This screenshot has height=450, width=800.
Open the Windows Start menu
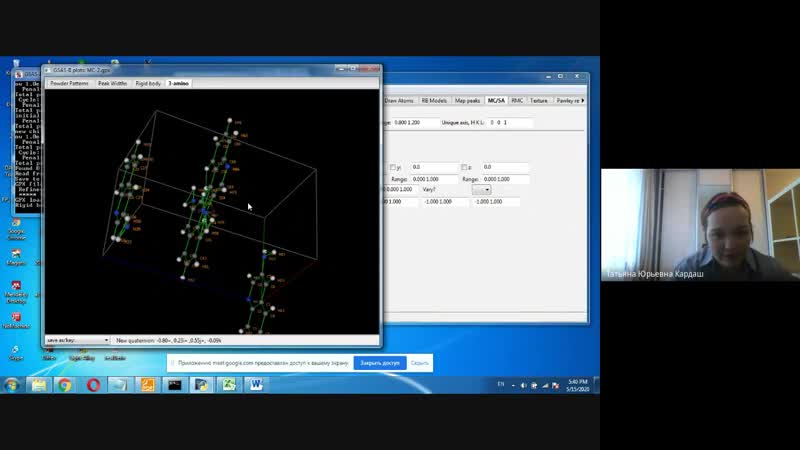12,385
